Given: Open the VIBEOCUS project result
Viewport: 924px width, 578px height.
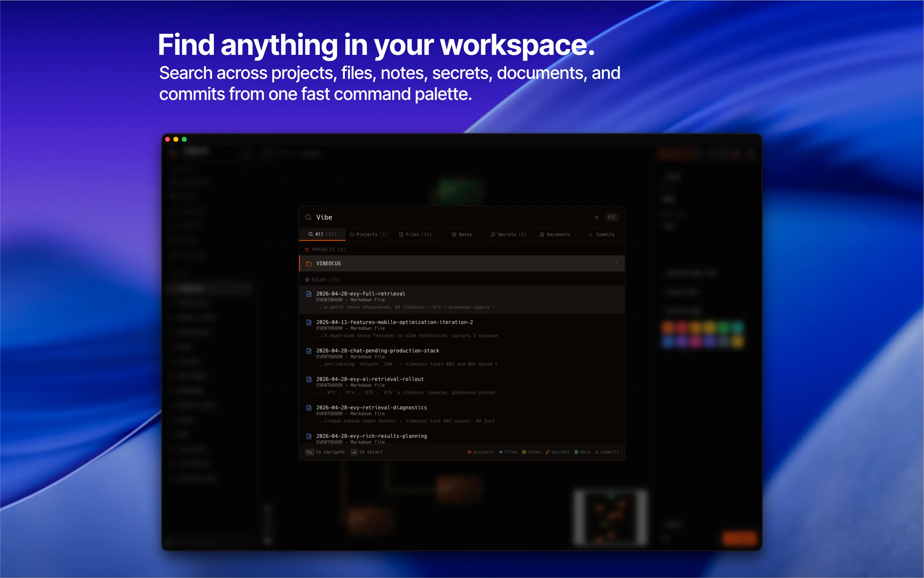Looking at the screenshot, I should pyautogui.click(x=462, y=263).
